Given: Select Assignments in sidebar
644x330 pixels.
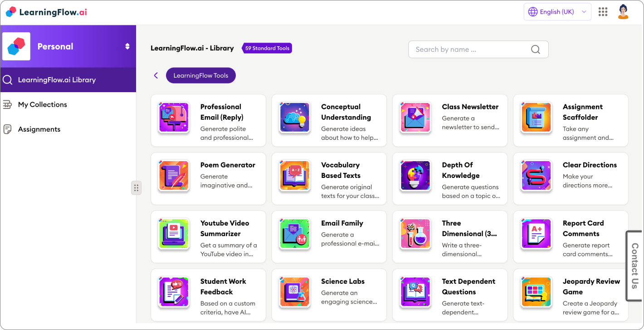Looking at the screenshot, I should (68, 129).
